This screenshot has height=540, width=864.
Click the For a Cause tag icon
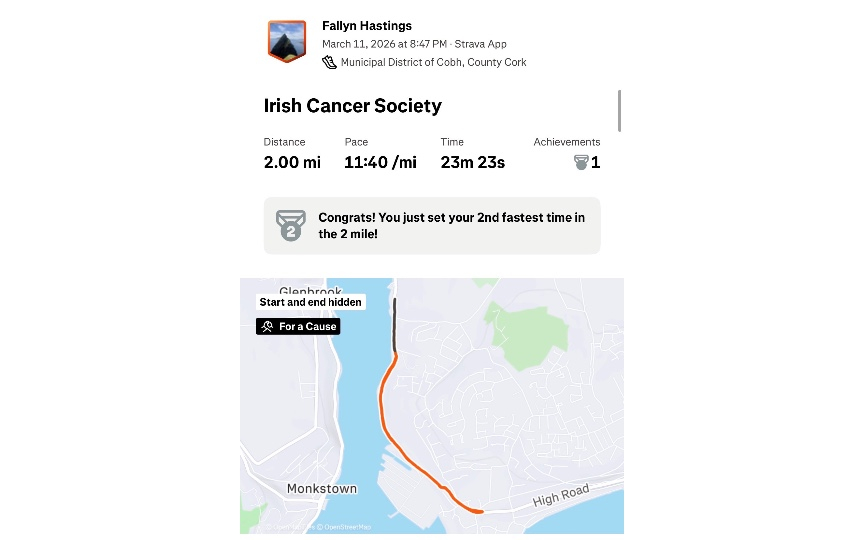pyautogui.click(x=267, y=327)
